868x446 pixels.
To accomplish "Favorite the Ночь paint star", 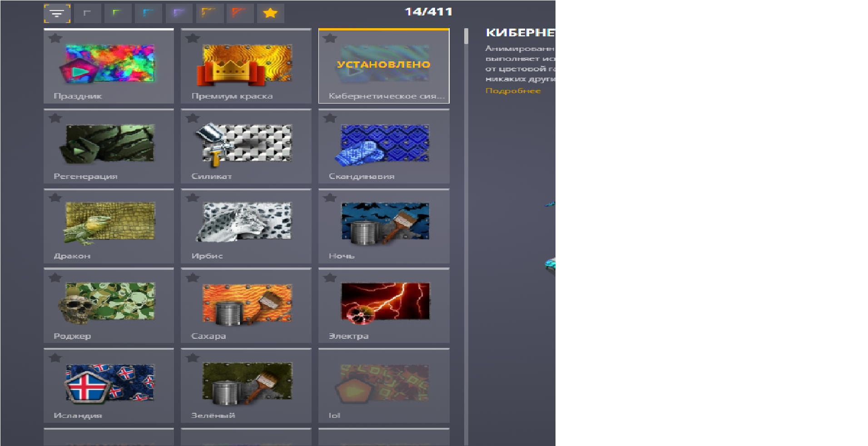I will [x=330, y=198].
